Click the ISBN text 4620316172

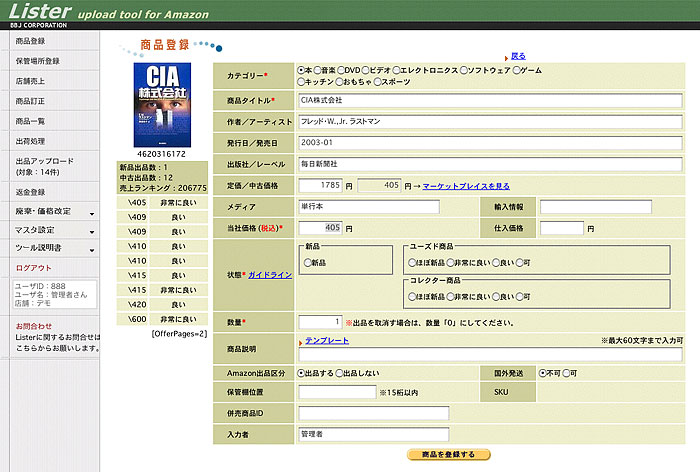[x=161, y=154]
